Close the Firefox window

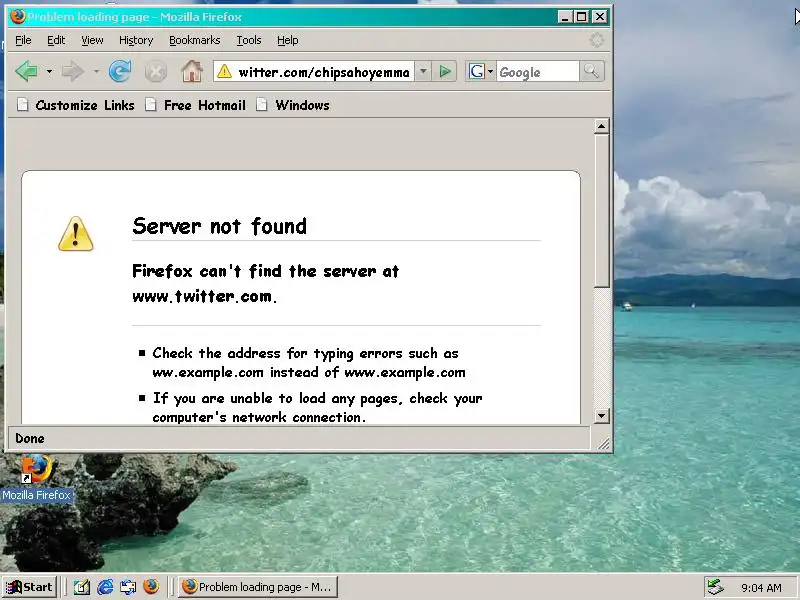point(600,17)
